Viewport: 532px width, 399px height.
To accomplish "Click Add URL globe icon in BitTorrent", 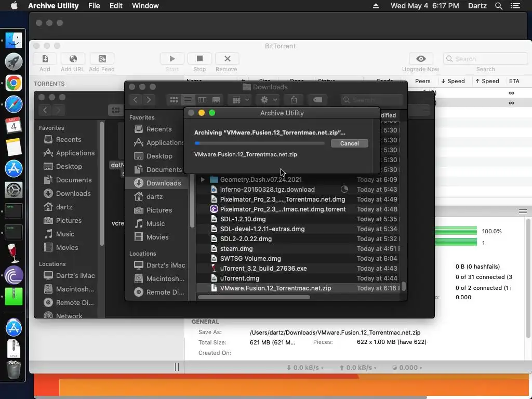I will pos(73,59).
